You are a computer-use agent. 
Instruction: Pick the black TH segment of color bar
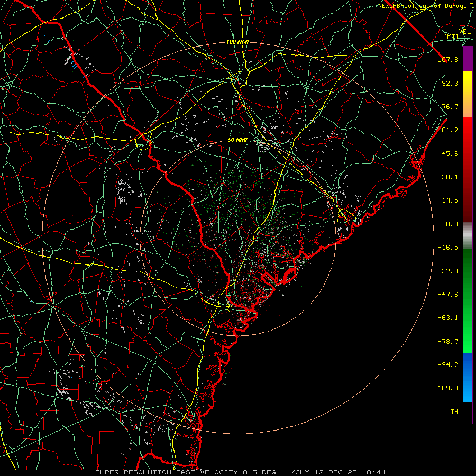tap(467, 413)
